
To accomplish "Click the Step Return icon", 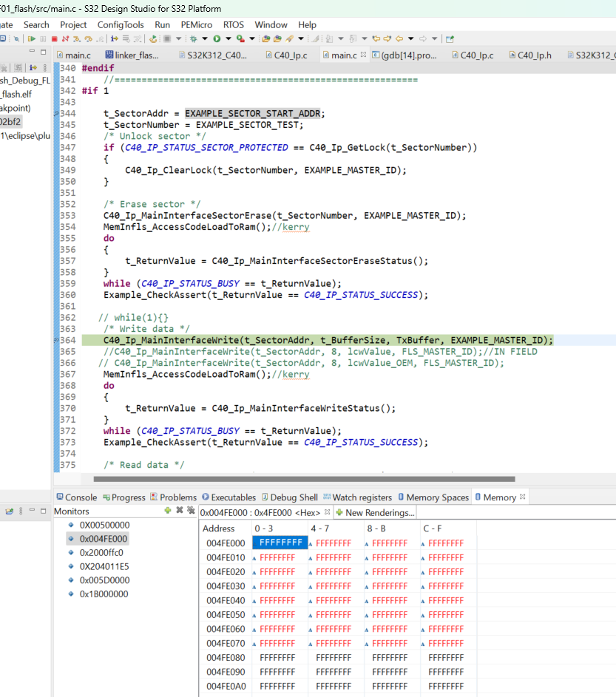I will (100, 38).
